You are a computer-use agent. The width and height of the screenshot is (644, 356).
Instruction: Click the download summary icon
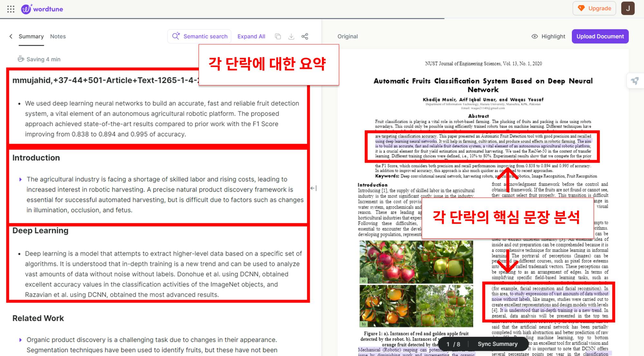tap(291, 36)
